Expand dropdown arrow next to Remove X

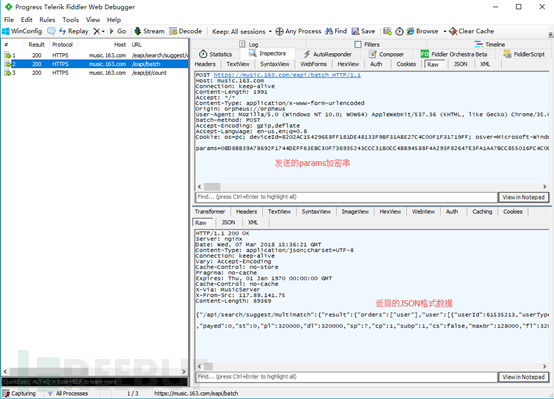(x=103, y=31)
